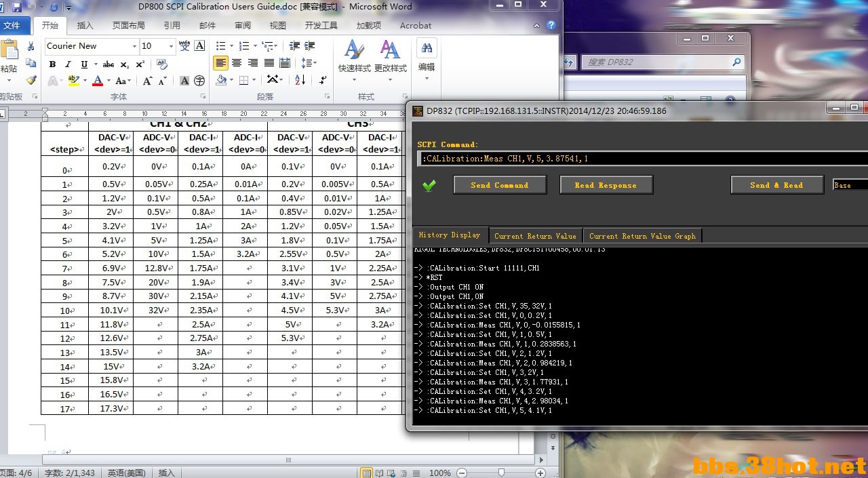Click the Zoom In plus button

click(540, 473)
